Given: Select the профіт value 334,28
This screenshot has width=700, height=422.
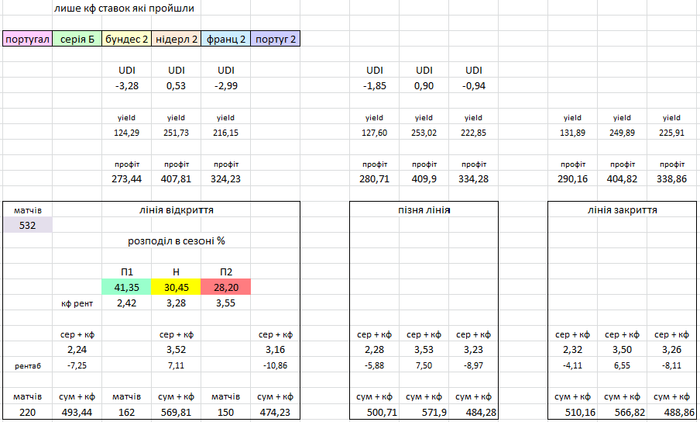Looking at the screenshot, I should [474, 179].
